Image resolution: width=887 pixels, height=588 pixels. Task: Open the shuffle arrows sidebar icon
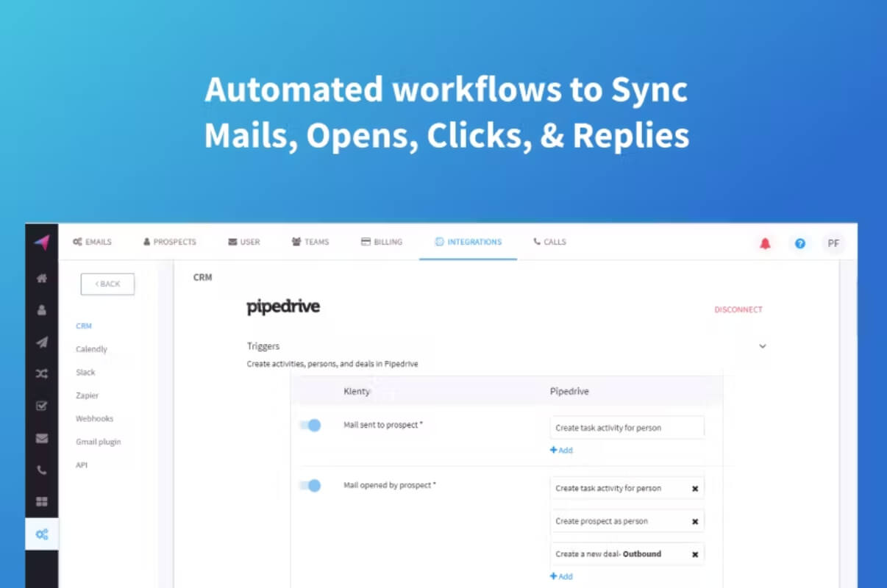pyautogui.click(x=42, y=373)
